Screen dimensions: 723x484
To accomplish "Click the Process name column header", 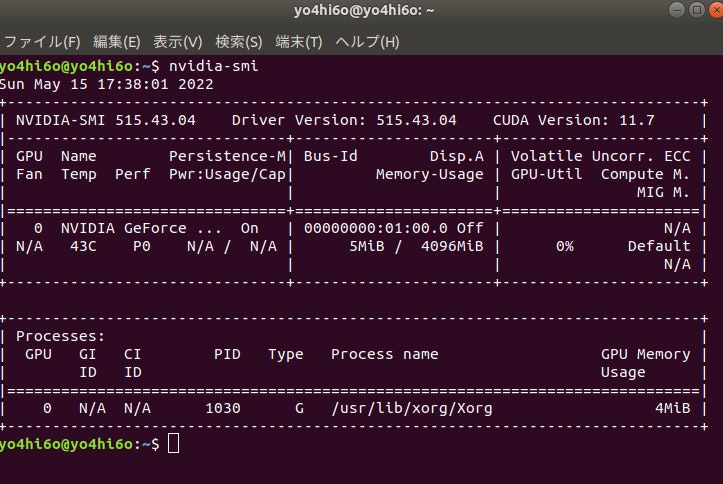I will pos(385,354).
